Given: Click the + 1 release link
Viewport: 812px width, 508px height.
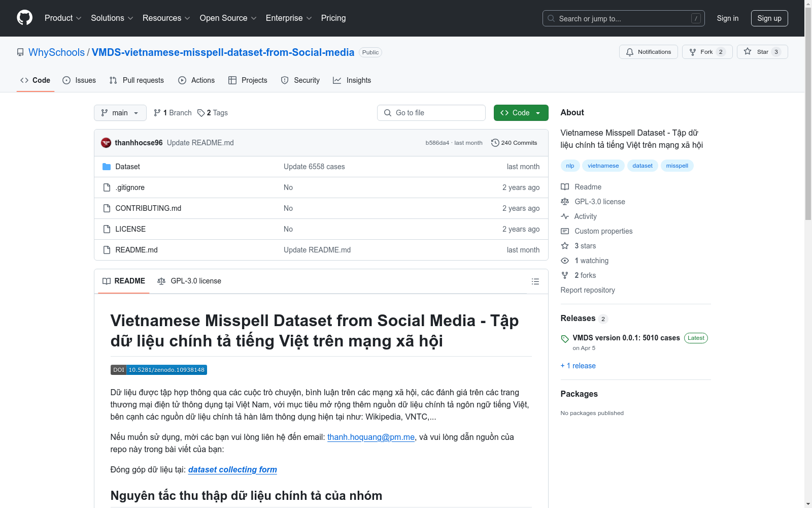Looking at the screenshot, I should [x=578, y=366].
